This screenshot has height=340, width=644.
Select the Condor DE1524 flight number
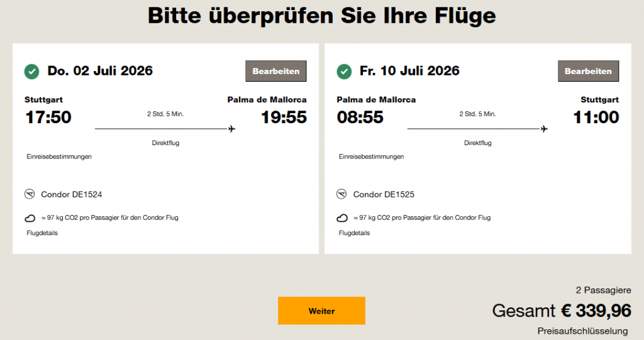72,194
